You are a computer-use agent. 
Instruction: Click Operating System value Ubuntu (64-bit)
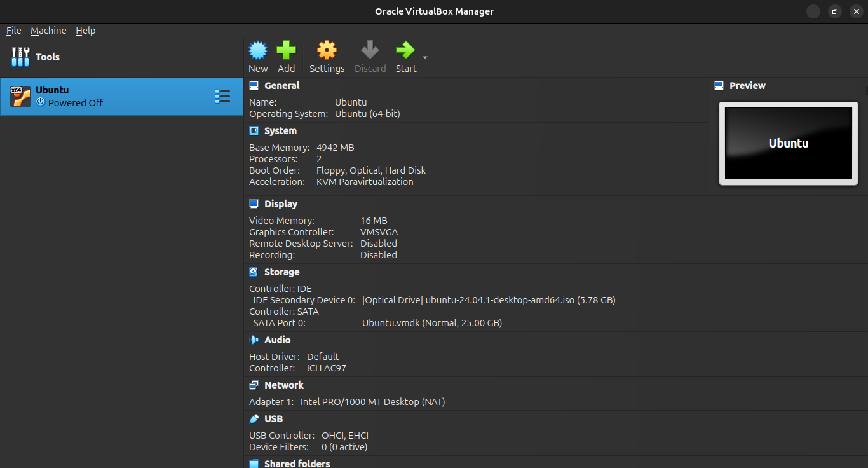tap(367, 114)
